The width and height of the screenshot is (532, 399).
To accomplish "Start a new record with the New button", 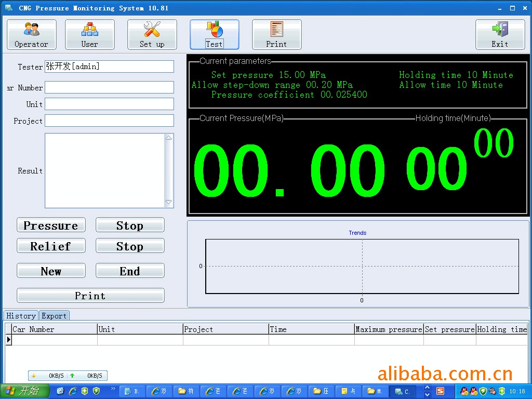I will (x=51, y=271).
